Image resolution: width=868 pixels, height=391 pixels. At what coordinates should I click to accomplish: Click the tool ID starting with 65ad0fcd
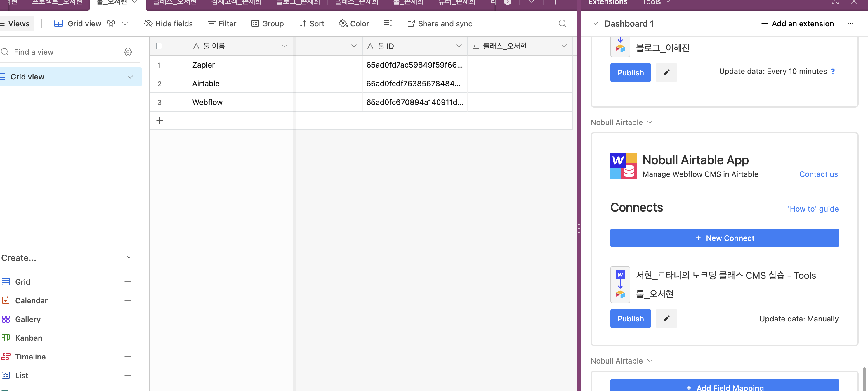pos(415,84)
